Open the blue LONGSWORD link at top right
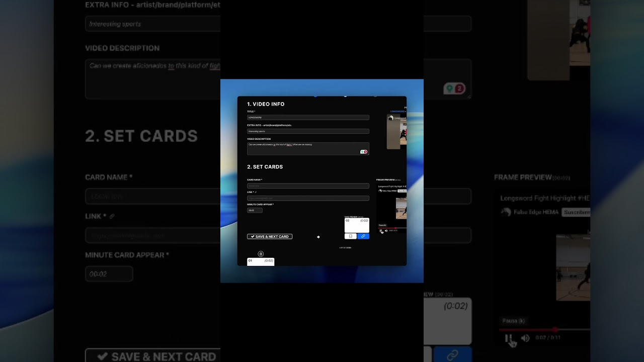Image resolution: width=644 pixels, height=362 pixels. pos(397,112)
